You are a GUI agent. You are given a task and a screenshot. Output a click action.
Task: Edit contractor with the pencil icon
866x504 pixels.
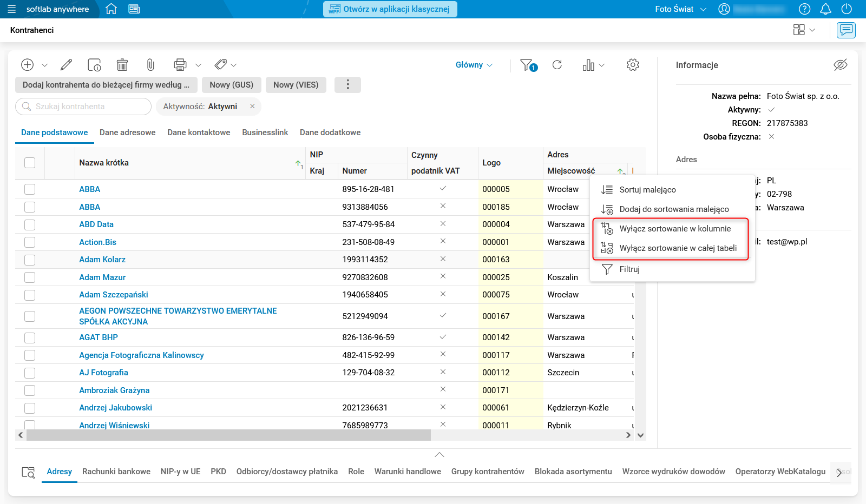tap(66, 65)
